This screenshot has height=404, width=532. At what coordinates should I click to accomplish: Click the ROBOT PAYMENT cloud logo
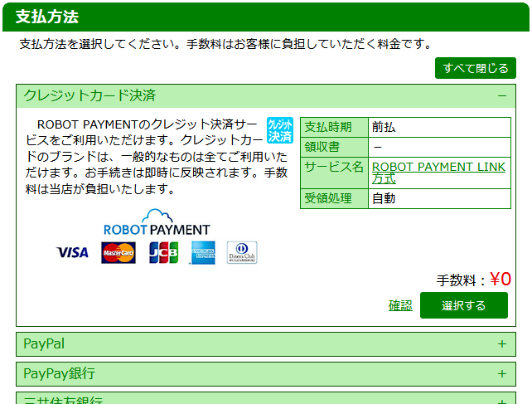coord(157,222)
